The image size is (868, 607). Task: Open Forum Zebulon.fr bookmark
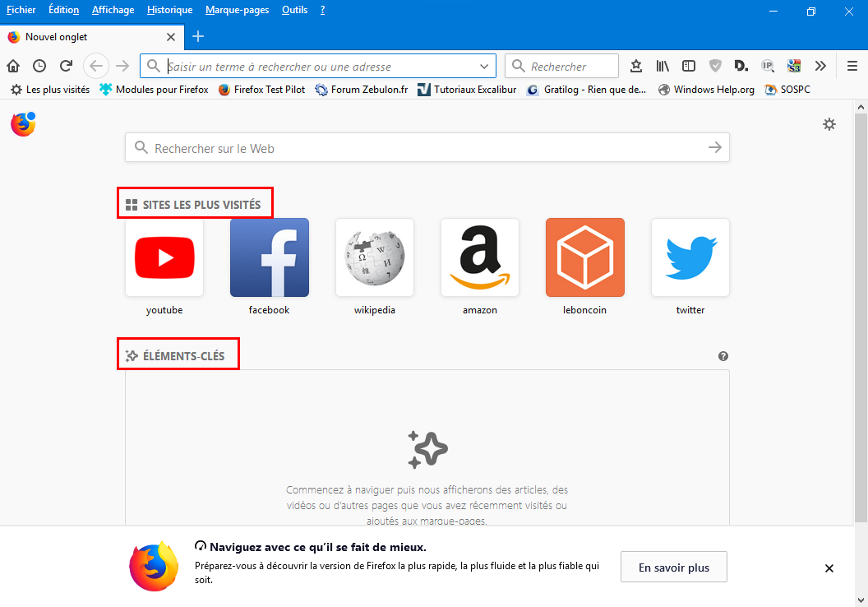click(361, 90)
